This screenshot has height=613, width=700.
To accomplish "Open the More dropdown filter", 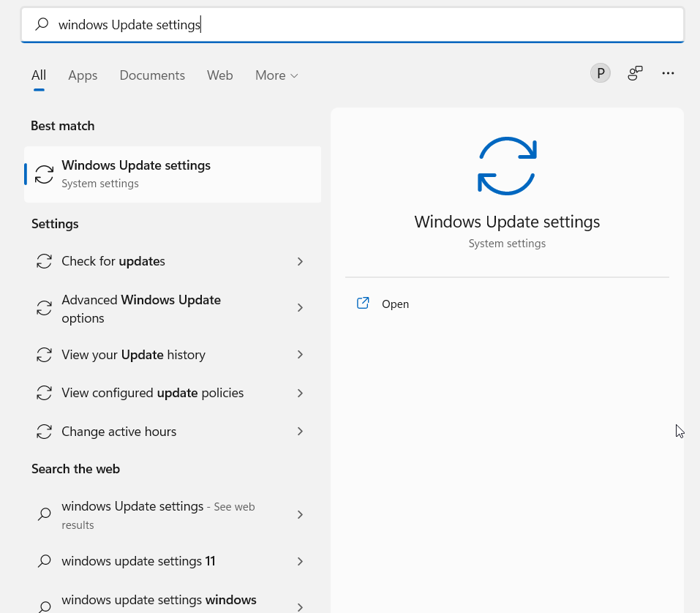I will [276, 75].
